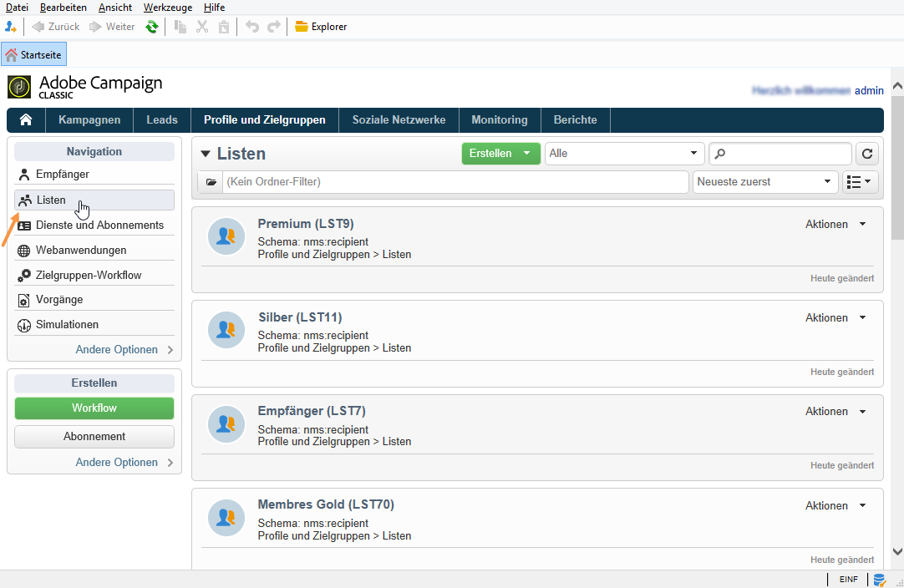Open Dienste und Abonnements
Image resolution: width=904 pixels, height=588 pixels.
click(94, 226)
